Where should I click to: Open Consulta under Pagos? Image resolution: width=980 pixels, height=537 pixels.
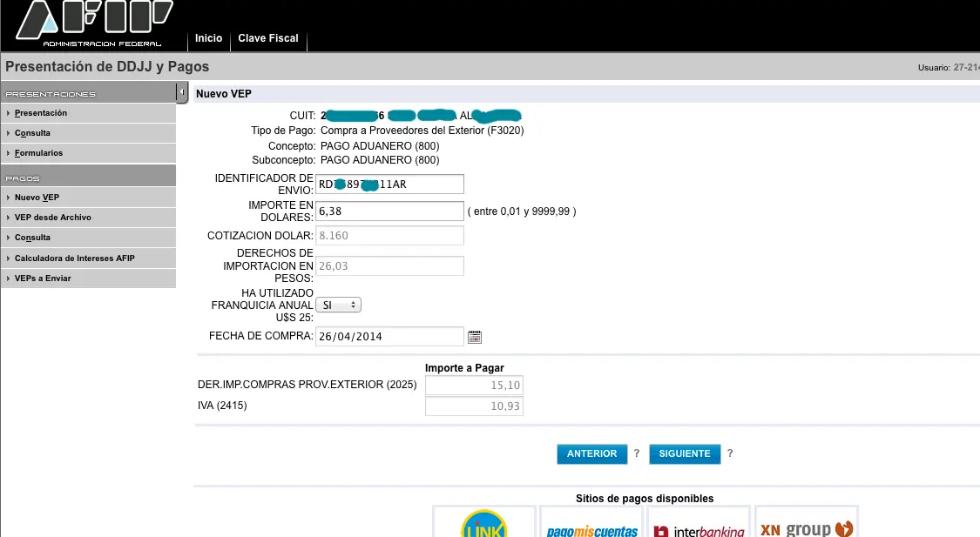[88, 238]
